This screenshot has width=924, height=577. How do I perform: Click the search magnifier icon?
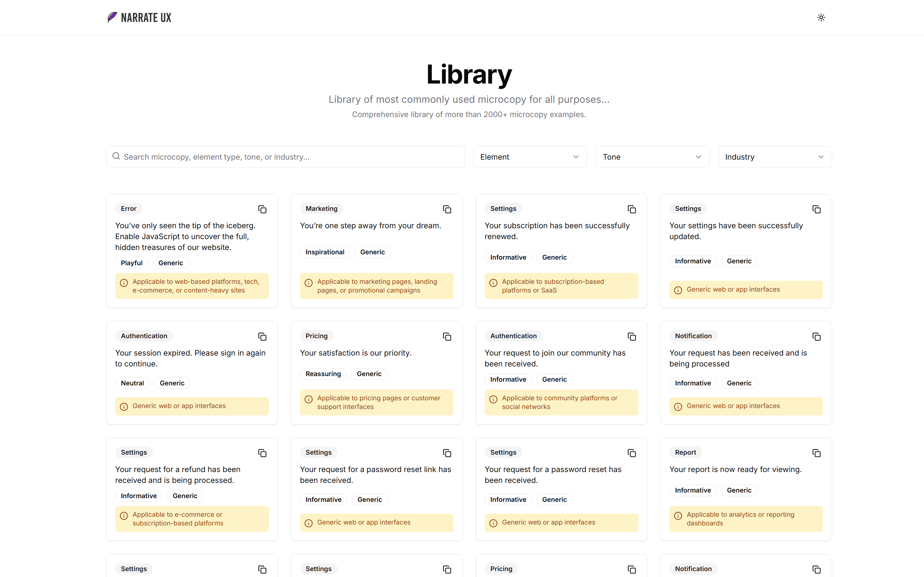click(116, 157)
